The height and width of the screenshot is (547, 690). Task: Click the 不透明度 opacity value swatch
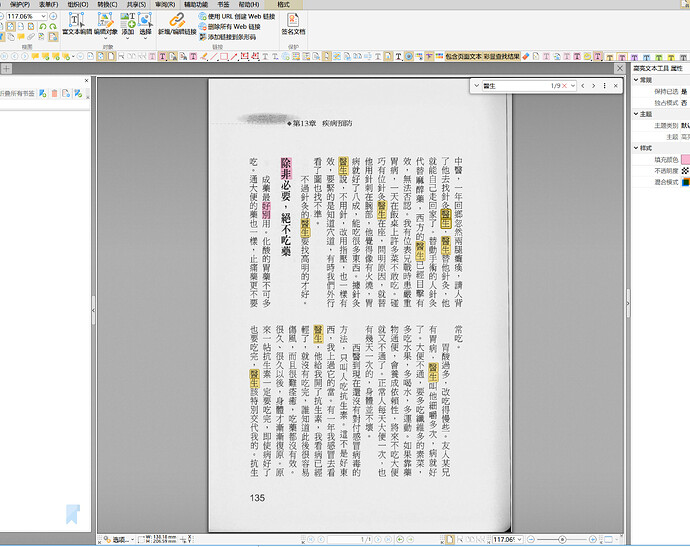[x=685, y=170]
